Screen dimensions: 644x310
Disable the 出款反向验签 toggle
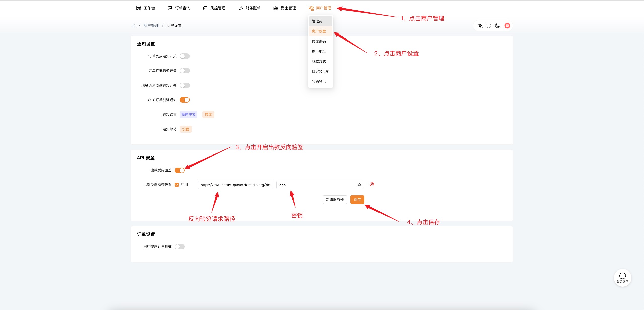[x=179, y=170]
